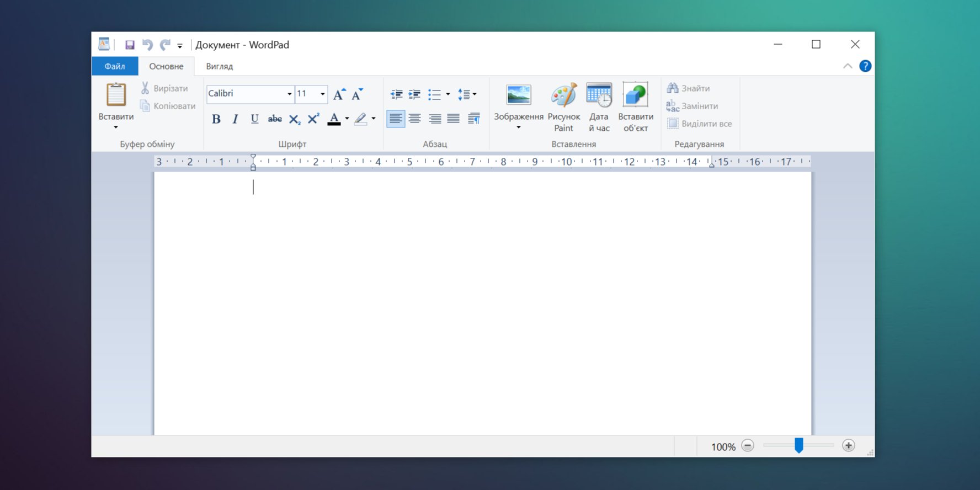Click the Вставити clipboard paste icon
Screen dimensions: 980x490
coord(116,94)
